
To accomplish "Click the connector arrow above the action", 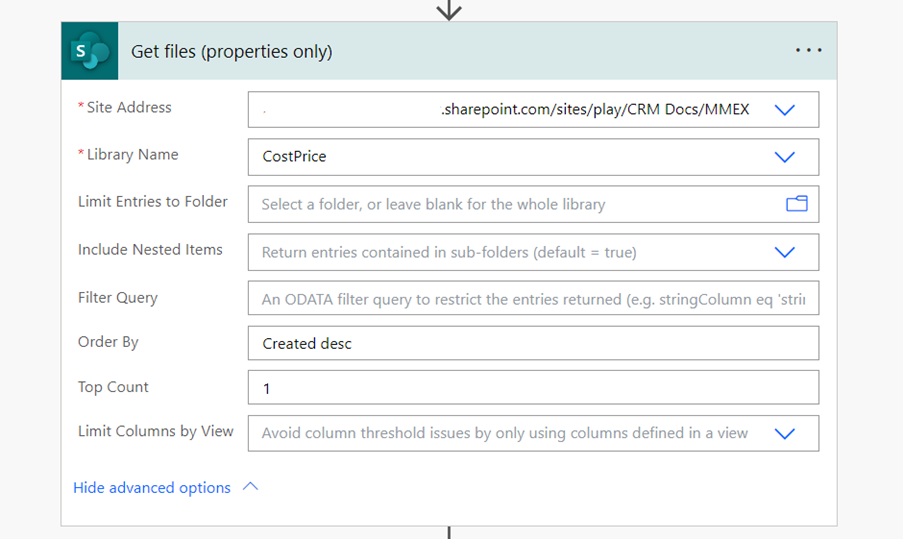I will tap(449, 10).
